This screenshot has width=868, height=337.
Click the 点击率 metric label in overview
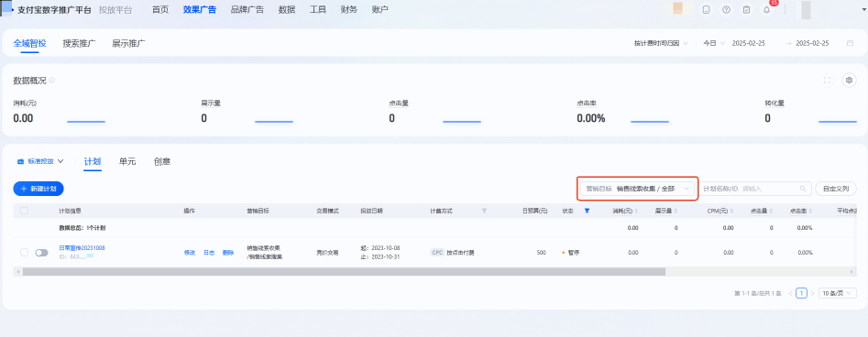pos(587,103)
